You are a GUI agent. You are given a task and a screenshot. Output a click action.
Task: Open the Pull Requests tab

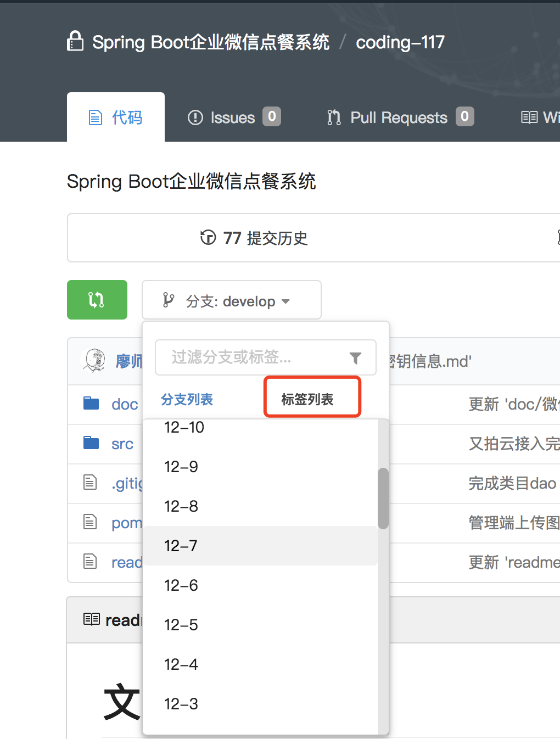click(x=400, y=117)
